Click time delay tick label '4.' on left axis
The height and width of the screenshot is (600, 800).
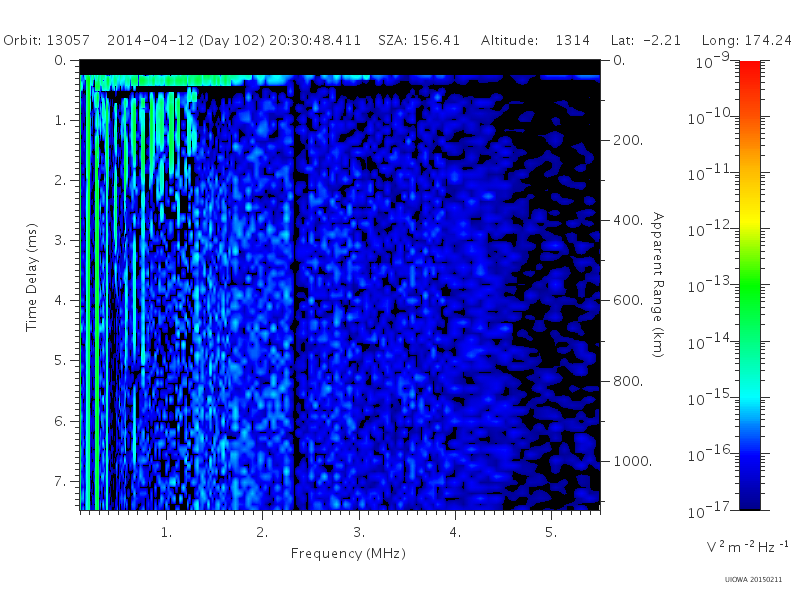[x=60, y=301]
